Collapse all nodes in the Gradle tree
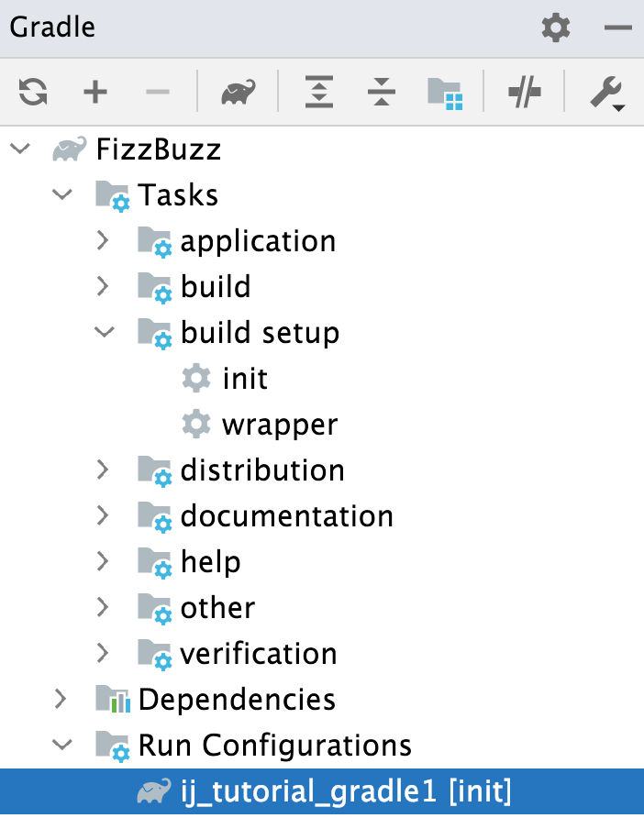 (x=382, y=92)
